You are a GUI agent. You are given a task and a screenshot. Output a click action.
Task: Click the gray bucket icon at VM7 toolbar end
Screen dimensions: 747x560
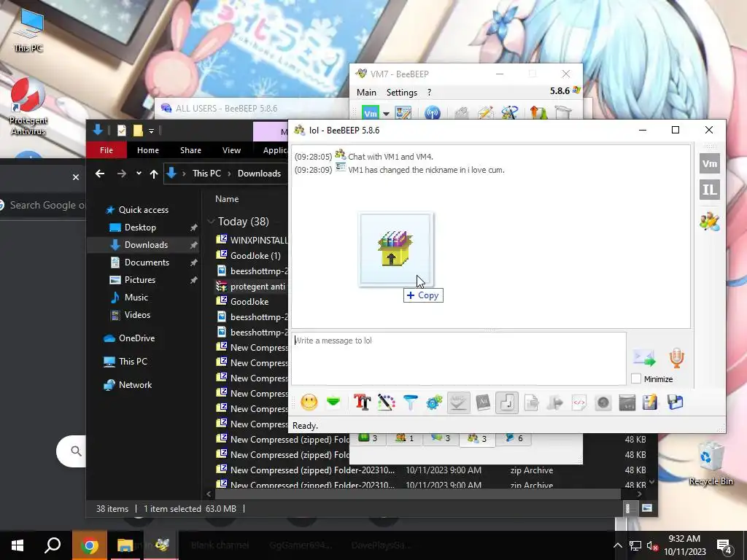pos(562,113)
